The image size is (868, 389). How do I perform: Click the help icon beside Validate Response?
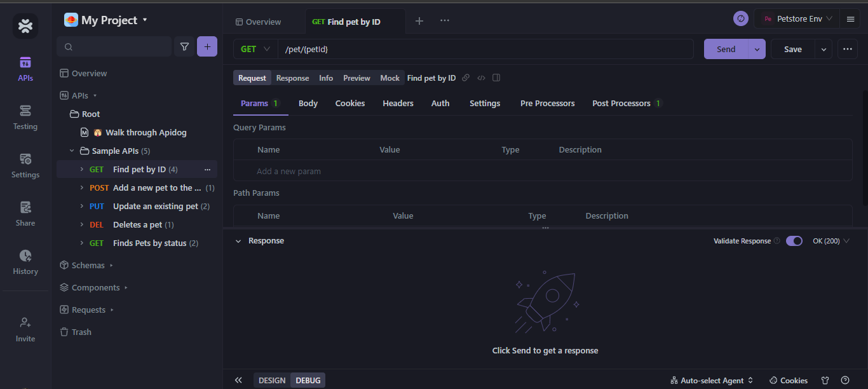[x=777, y=241]
